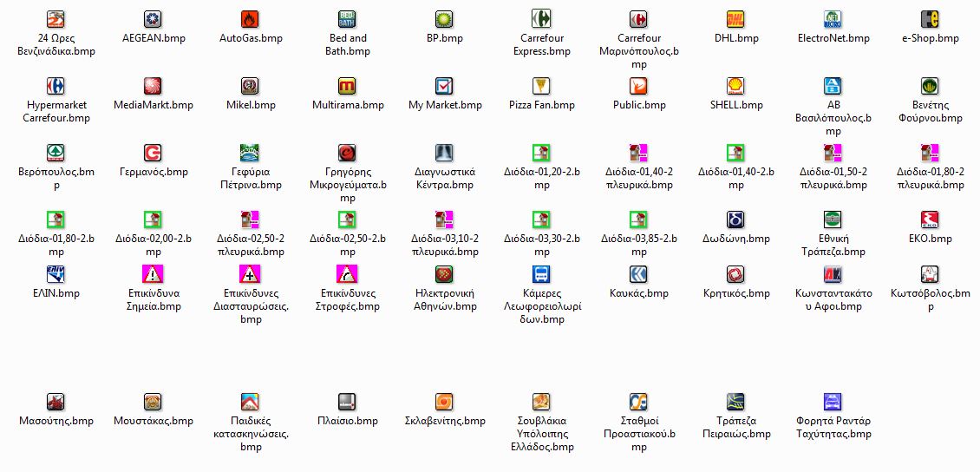
Task: Select the Mikel.bmp icon
Action: click(250, 86)
